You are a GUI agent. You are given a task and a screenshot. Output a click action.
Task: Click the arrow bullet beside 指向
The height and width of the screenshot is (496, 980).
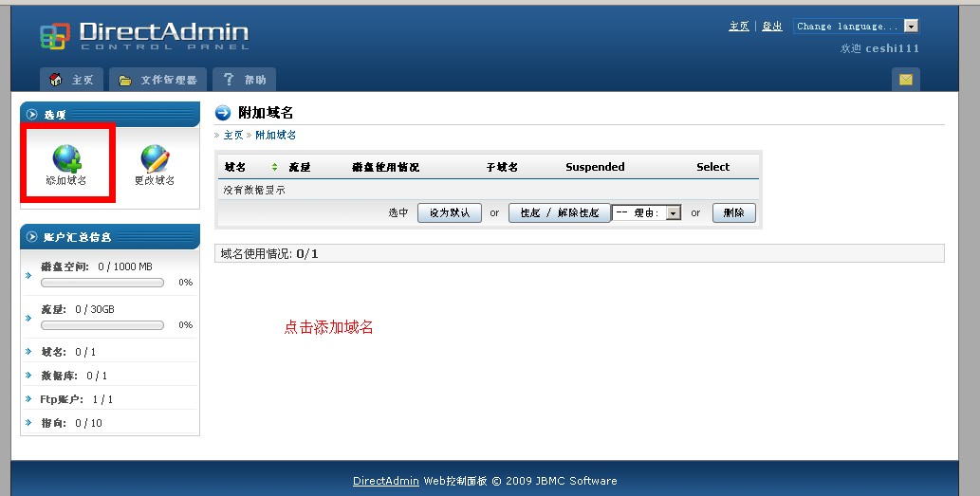pos(28,422)
